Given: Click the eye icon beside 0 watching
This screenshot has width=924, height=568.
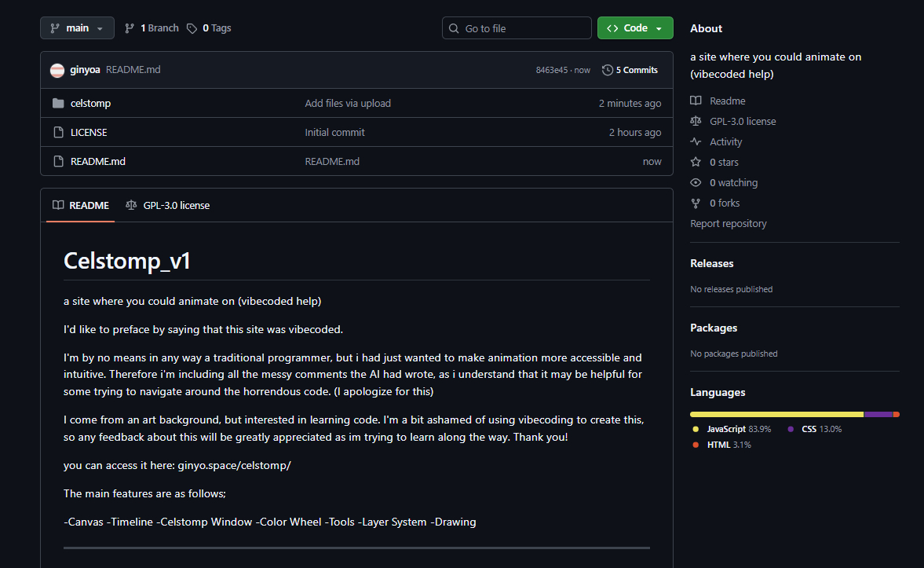Looking at the screenshot, I should point(696,182).
